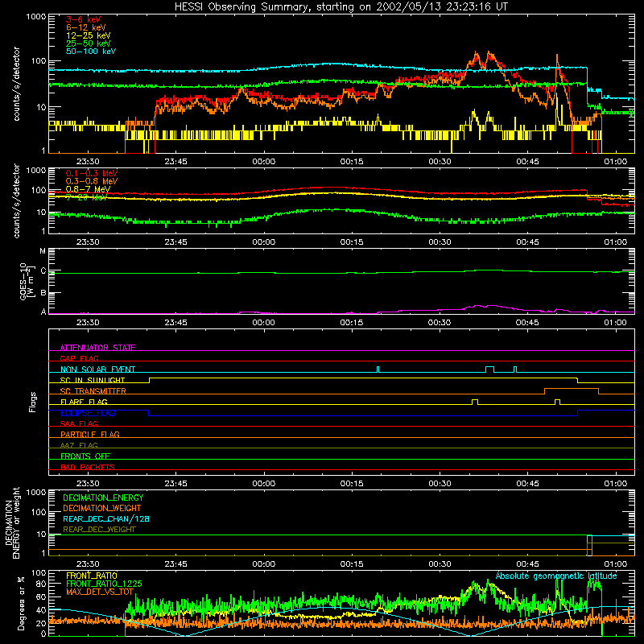Image resolution: width=644 pixels, height=644 pixels.
Task: Select the 6-12 keV legend label
Action: [x=85, y=27]
